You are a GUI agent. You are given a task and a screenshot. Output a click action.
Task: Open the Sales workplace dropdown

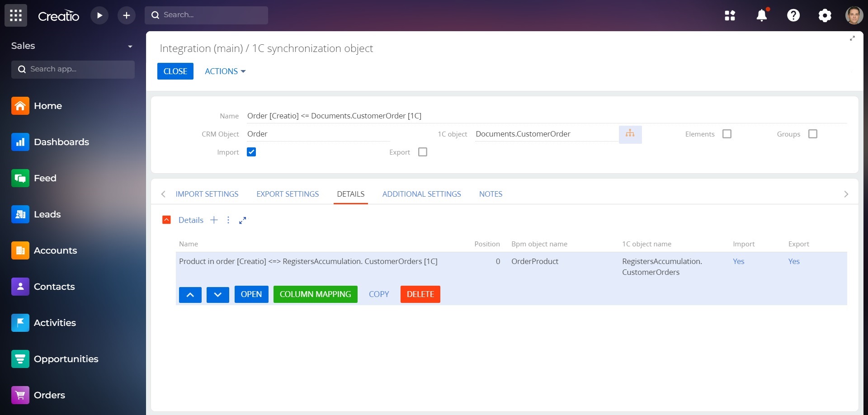pos(130,46)
